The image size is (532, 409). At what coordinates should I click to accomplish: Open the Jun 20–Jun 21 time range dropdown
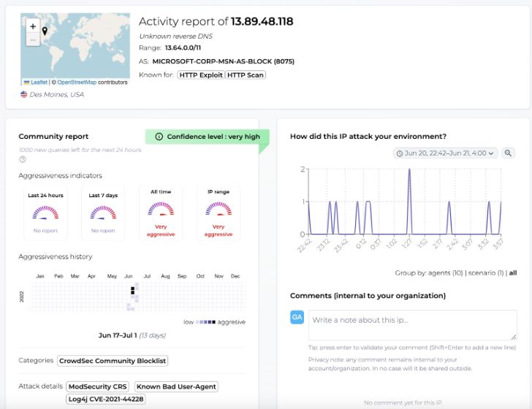tap(445, 153)
